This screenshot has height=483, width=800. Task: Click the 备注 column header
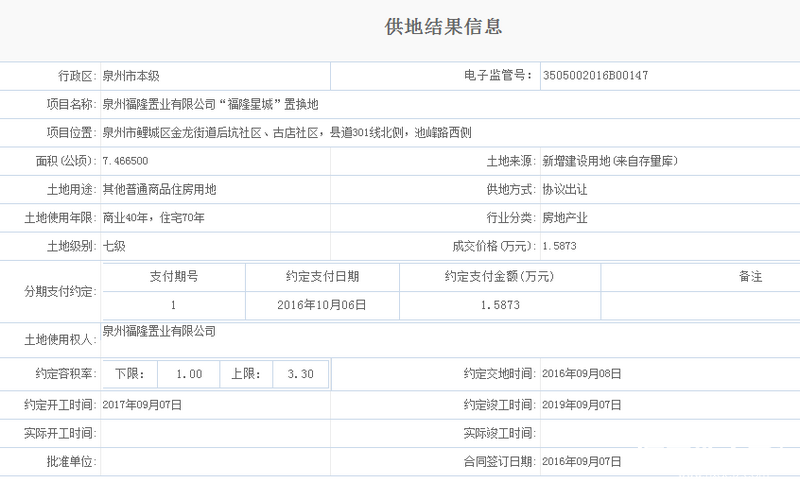(x=751, y=277)
